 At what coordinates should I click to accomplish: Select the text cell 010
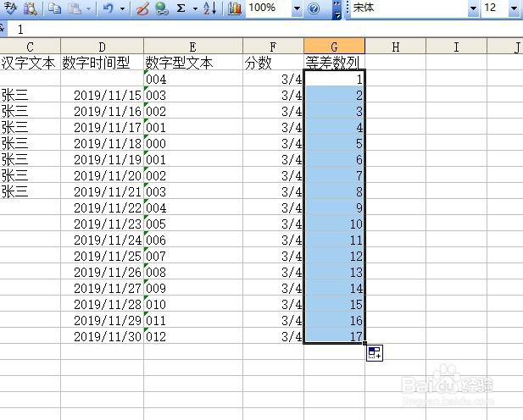point(193,304)
